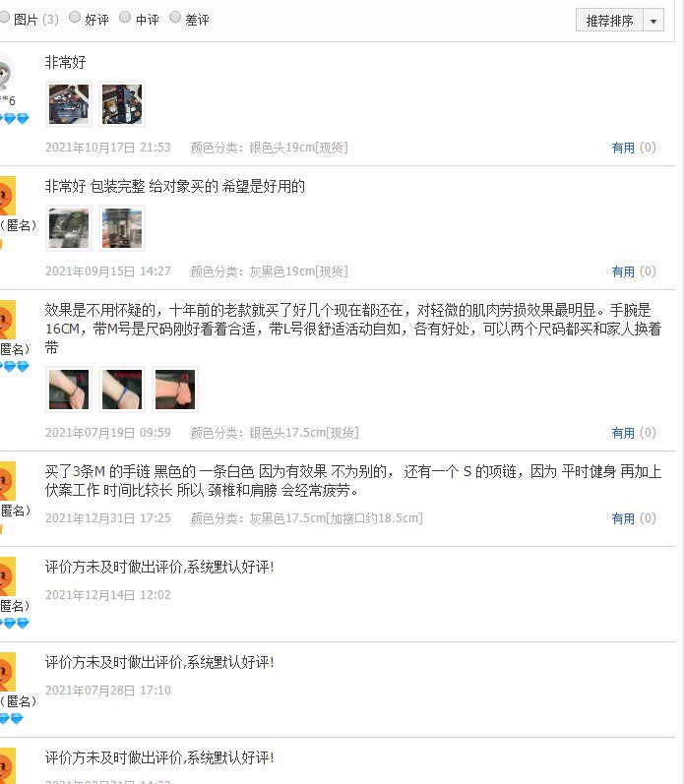684x784 pixels.
Task: Select the 图片 (3) radio filter
Action: coord(5,18)
